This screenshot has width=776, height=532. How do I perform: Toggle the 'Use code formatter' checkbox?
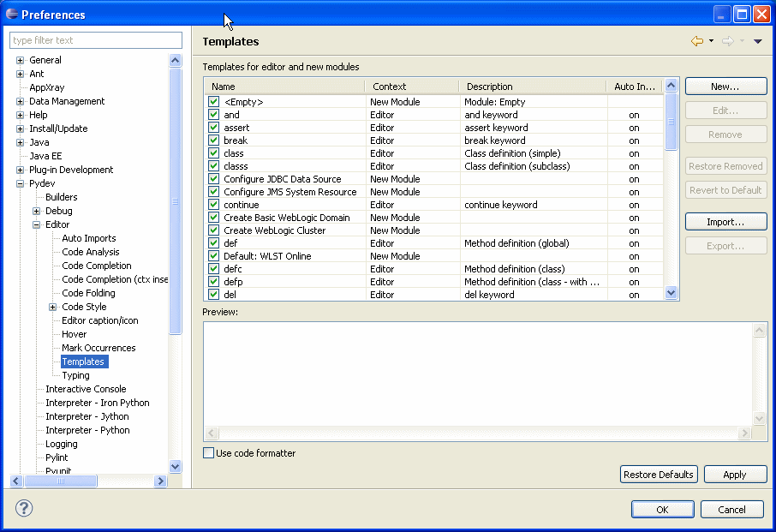tap(209, 453)
